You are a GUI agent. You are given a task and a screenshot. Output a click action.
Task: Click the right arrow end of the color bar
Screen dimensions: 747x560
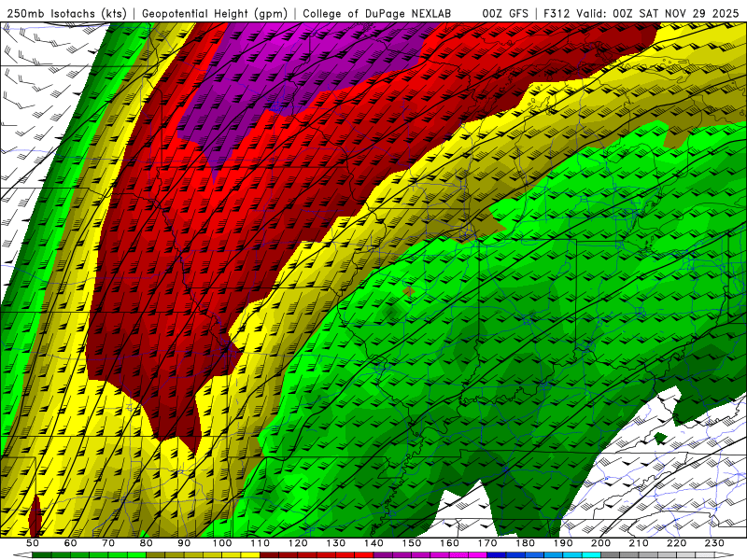point(725,555)
